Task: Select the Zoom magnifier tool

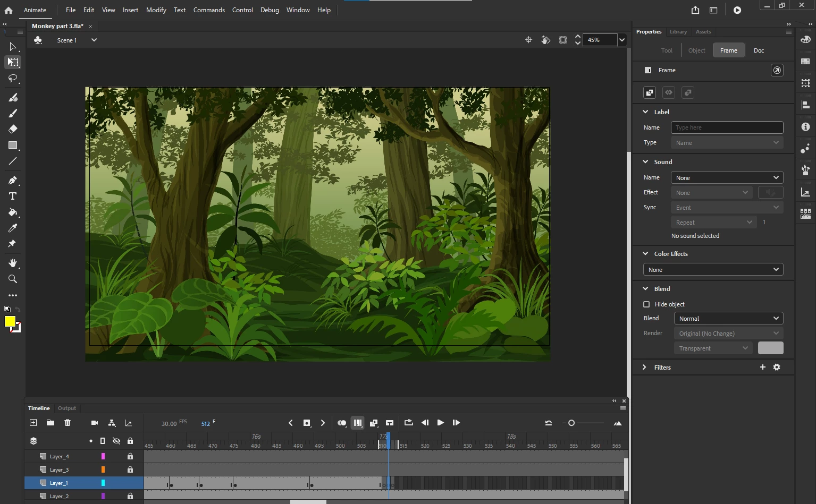Action: tap(13, 279)
